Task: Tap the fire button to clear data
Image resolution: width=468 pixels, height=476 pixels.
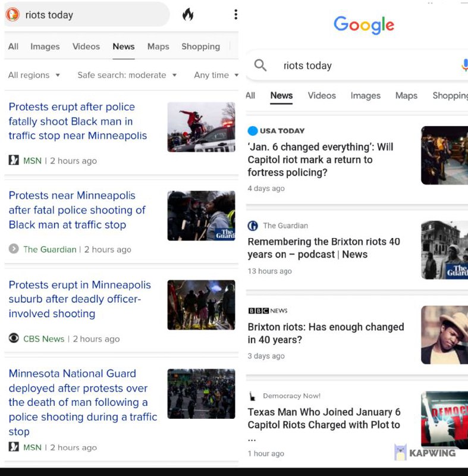Action: [188, 14]
